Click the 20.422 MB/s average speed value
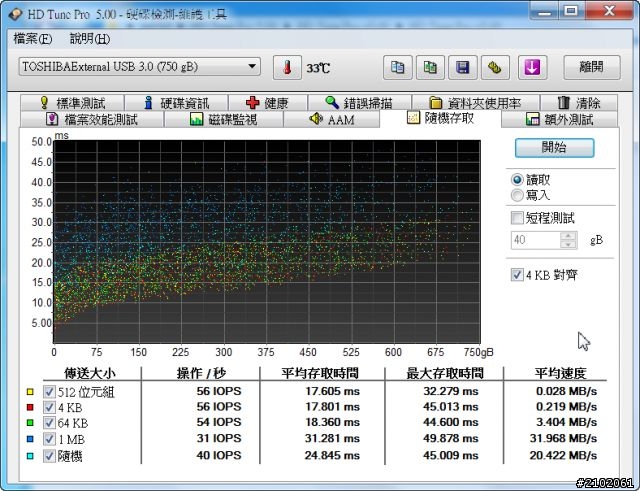640x491 pixels. point(563,455)
